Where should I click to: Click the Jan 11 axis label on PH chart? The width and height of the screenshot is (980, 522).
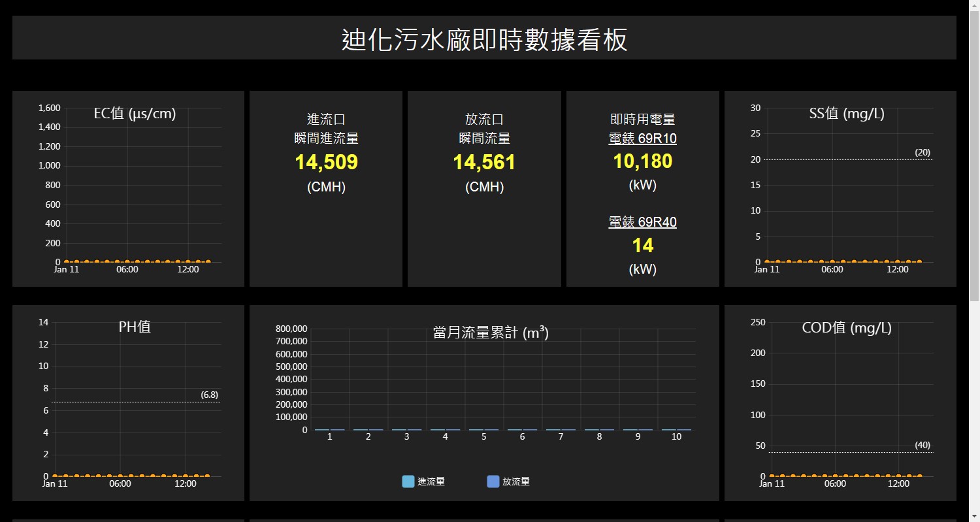pos(55,483)
